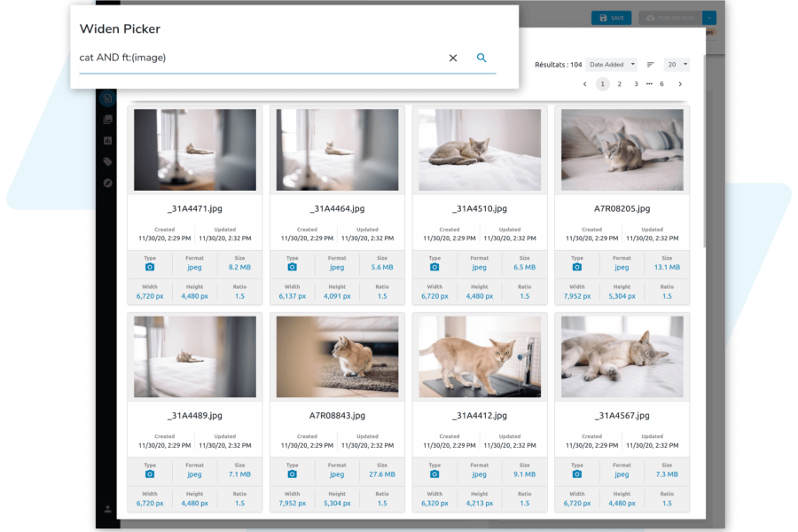This screenshot has height=532, width=798.
Task: Open the tags icon in the left sidebar
Action: (107, 161)
